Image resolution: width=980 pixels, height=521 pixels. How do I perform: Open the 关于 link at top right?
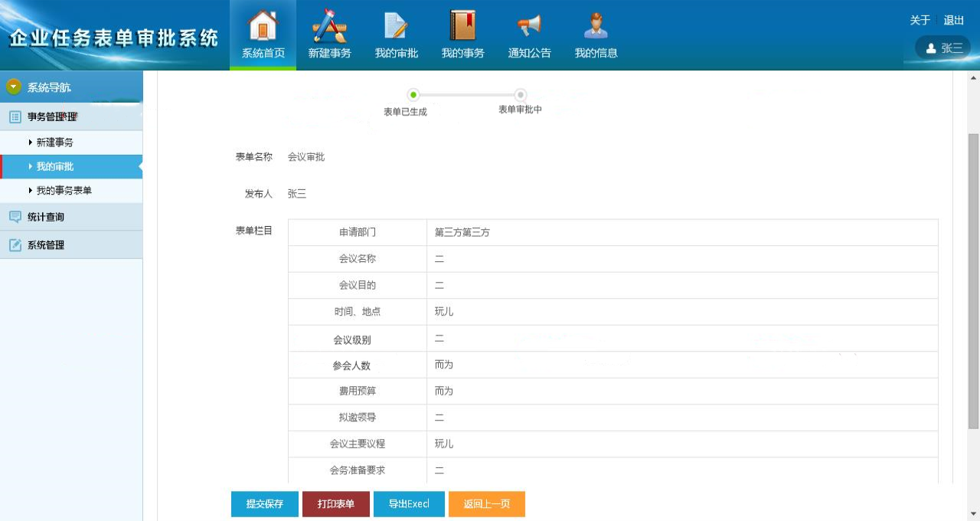coord(920,21)
